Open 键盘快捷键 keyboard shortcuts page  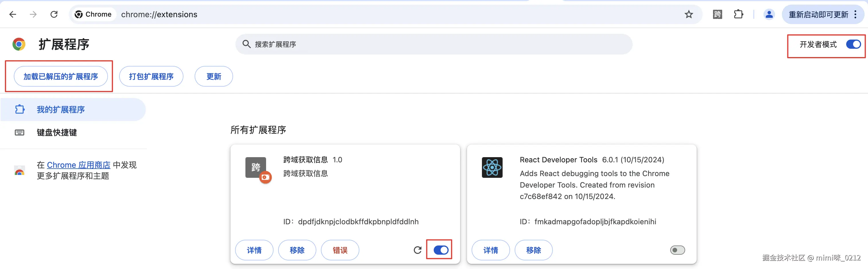coord(73,132)
